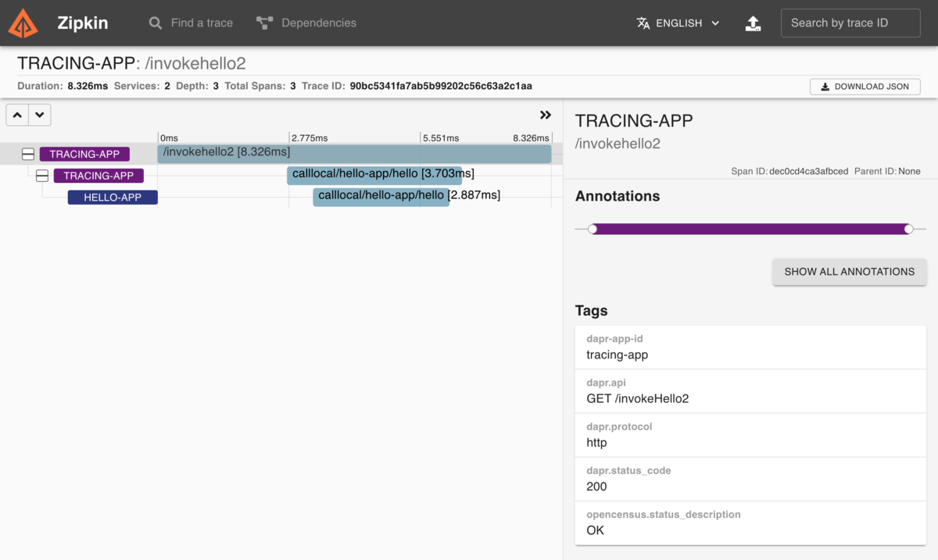Click the Duration value 8.326ms in header
This screenshot has height=560, width=938.
[88, 86]
